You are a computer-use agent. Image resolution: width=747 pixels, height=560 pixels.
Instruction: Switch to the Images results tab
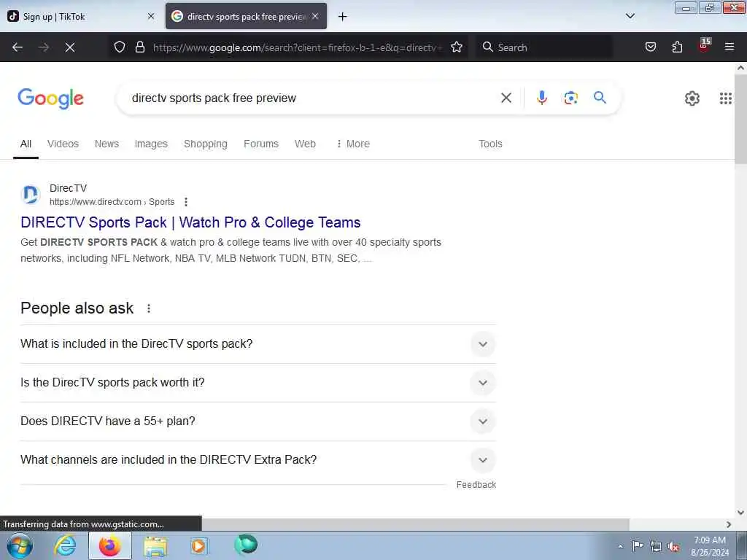tap(151, 144)
